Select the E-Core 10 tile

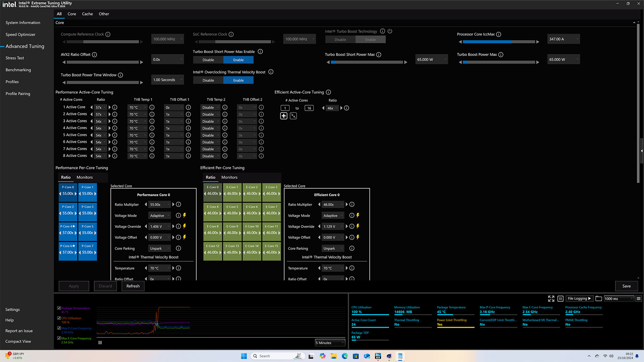(252, 231)
